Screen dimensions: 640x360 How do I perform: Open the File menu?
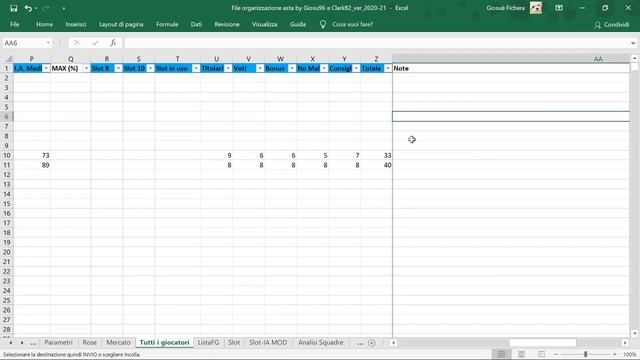coord(15,24)
